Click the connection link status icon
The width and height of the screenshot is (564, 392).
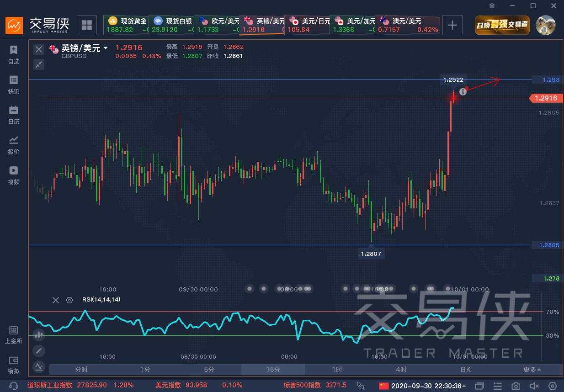pos(361,386)
